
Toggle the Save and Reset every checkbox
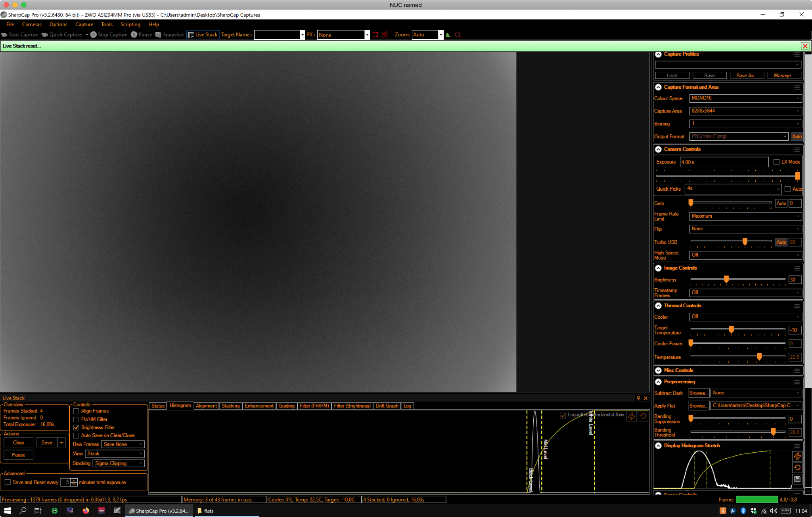[x=8, y=482]
